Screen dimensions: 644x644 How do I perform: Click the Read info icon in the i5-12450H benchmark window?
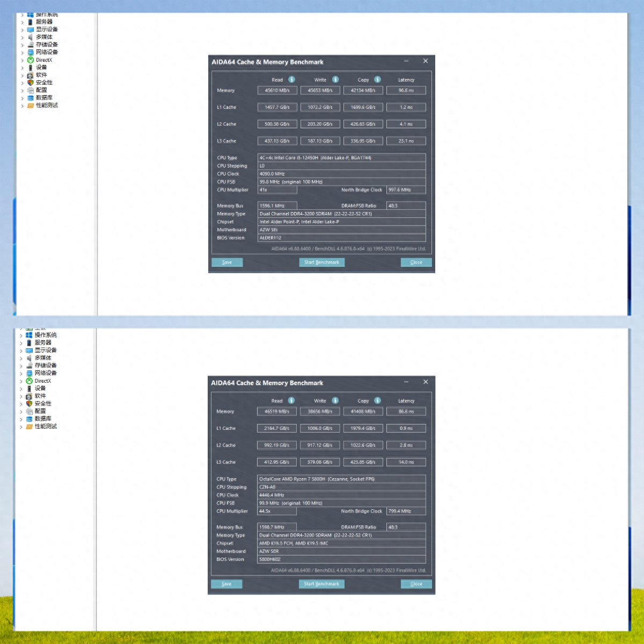tap(291, 79)
